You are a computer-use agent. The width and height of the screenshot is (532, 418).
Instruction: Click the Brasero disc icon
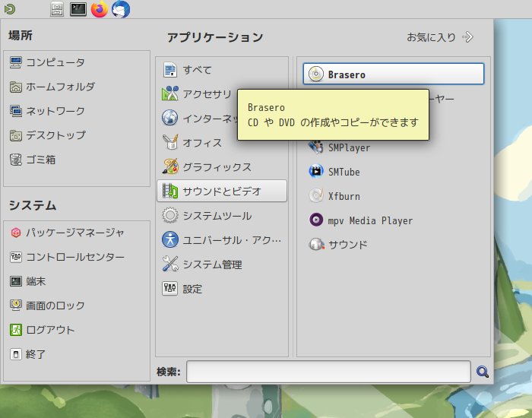click(316, 74)
